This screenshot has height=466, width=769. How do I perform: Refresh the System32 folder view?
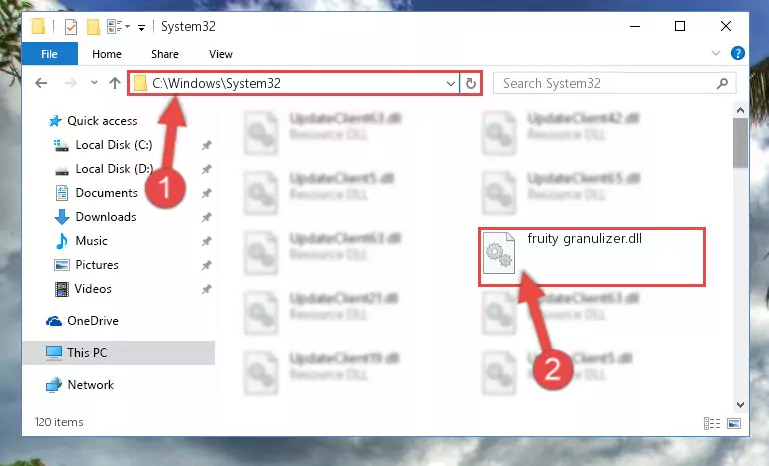471,83
